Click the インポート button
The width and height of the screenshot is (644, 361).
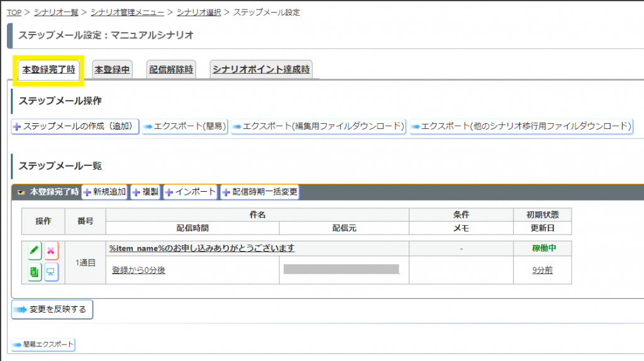click(191, 192)
